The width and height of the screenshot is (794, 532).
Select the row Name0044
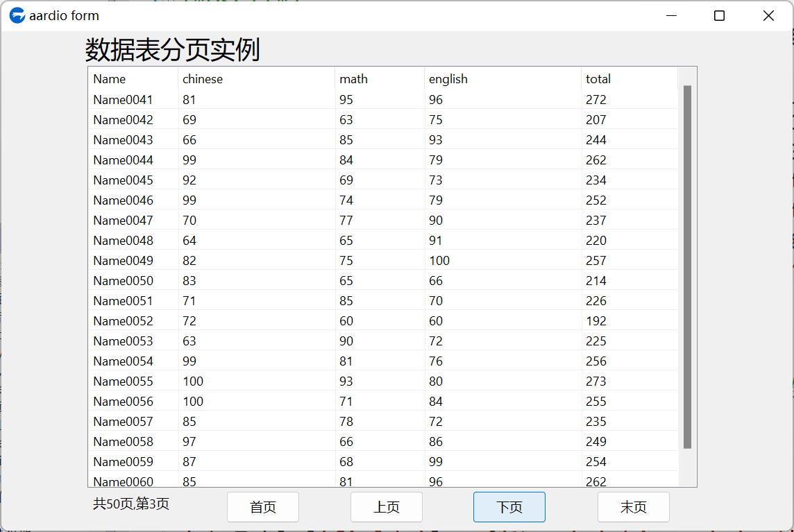pyautogui.click(x=383, y=160)
